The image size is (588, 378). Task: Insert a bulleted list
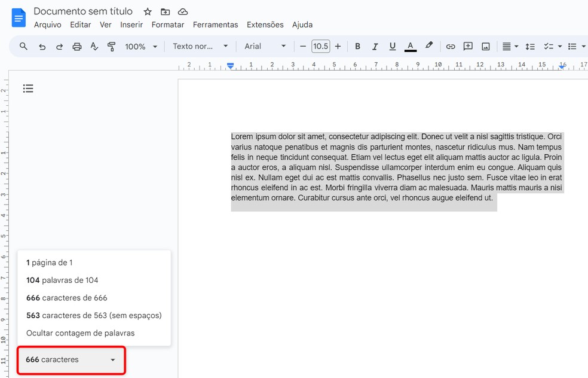click(x=572, y=47)
